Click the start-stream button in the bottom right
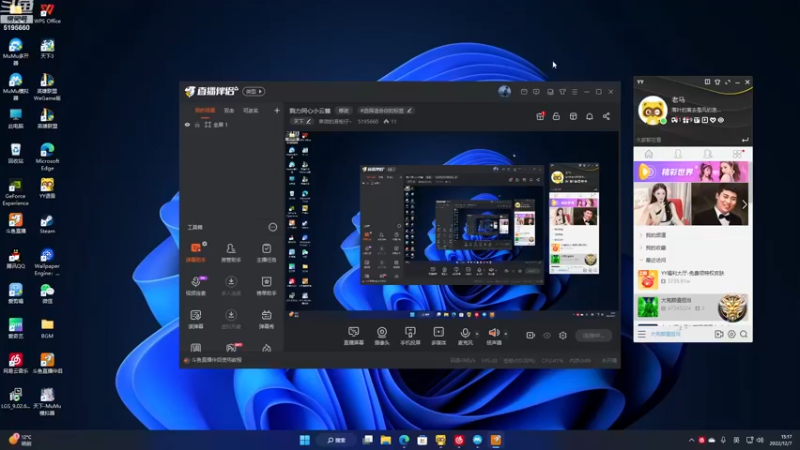Image resolution: width=800 pixels, height=450 pixels. (594, 335)
